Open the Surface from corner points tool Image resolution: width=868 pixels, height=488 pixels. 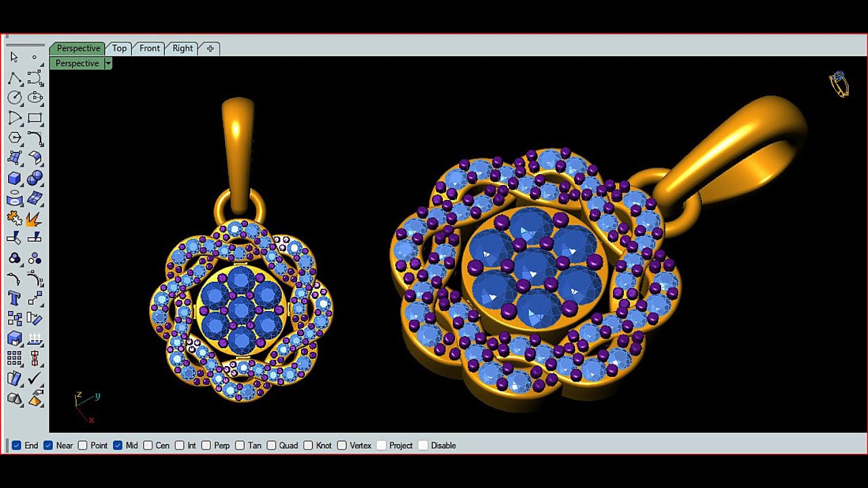(x=14, y=158)
